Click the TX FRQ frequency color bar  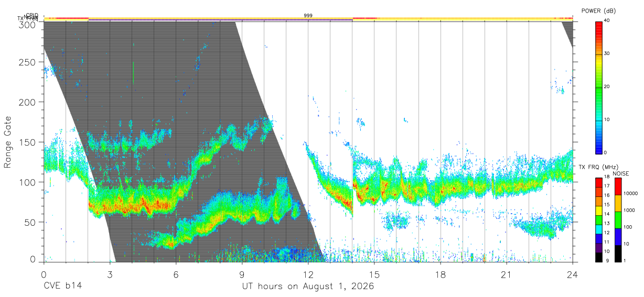click(x=598, y=219)
